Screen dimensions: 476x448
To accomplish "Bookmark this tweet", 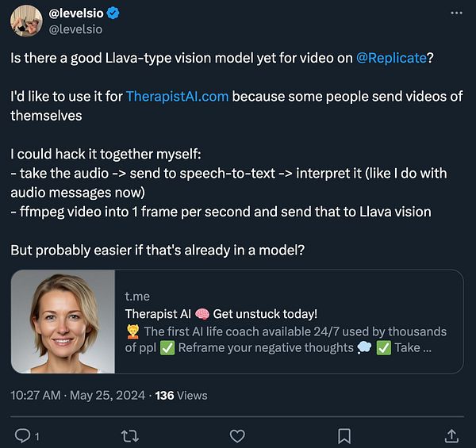I will pos(344,435).
